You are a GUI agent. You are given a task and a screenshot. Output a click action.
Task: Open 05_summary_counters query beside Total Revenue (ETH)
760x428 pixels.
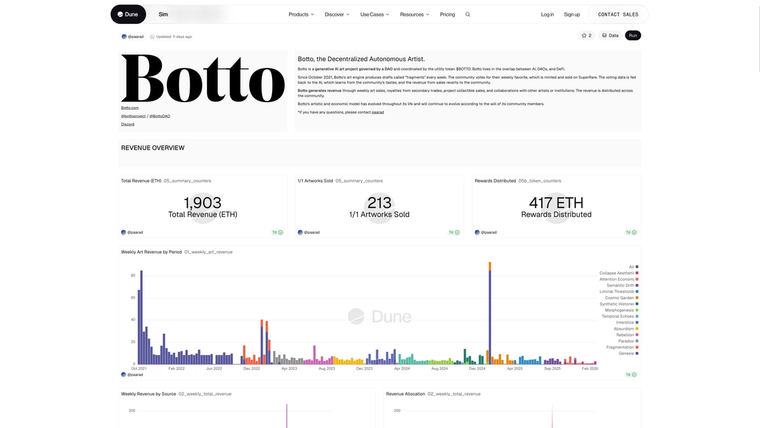tap(187, 181)
